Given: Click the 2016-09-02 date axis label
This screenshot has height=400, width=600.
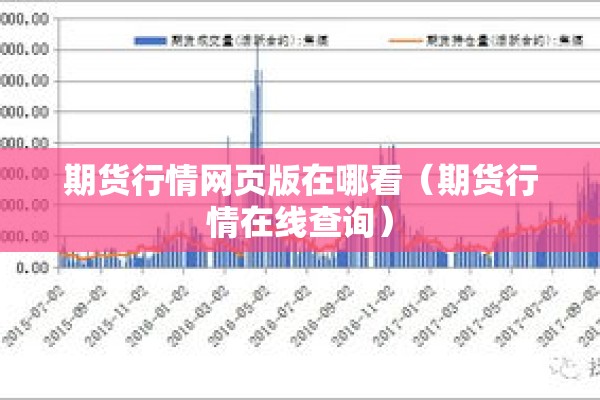Looking at the screenshot, I should coord(321,317).
